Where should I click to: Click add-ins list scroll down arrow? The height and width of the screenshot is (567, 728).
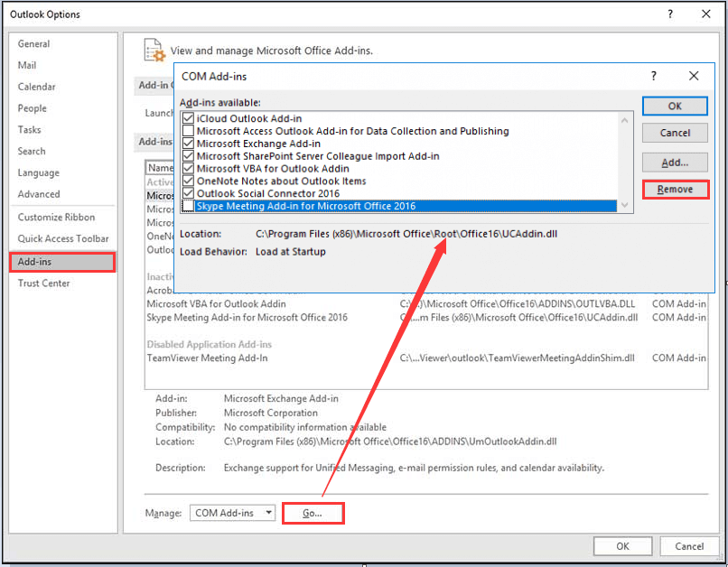point(625,205)
